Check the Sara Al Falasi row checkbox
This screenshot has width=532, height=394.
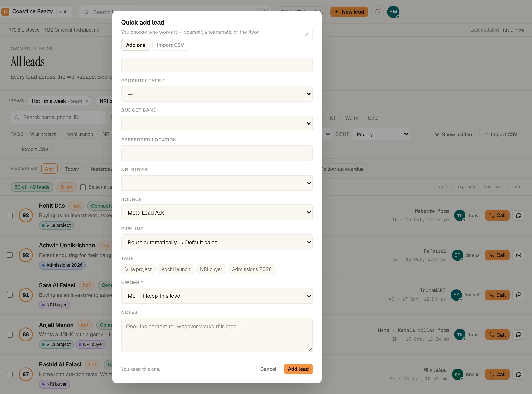pos(10,295)
